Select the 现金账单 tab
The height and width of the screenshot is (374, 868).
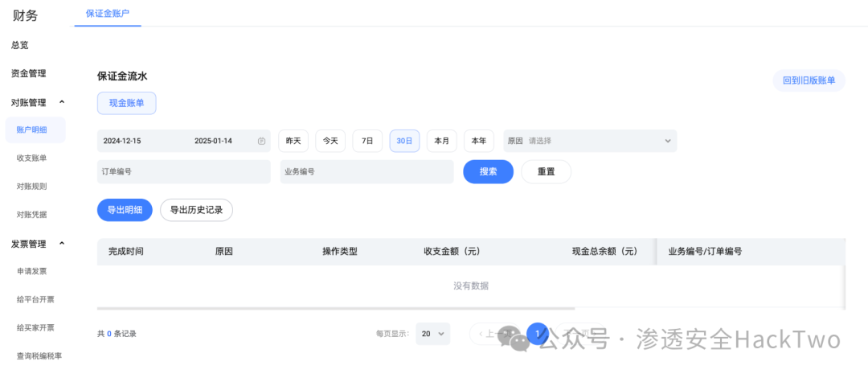[127, 103]
